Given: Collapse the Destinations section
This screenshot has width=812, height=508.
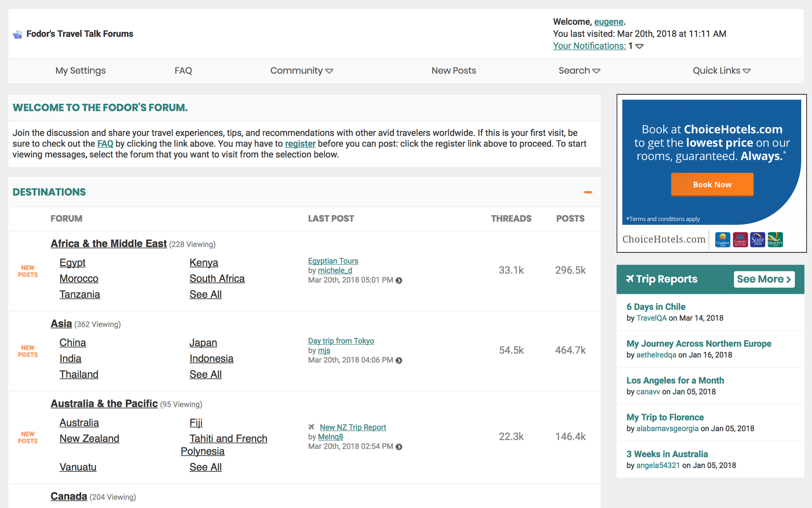Looking at the screenshot, I should (588, 192).
